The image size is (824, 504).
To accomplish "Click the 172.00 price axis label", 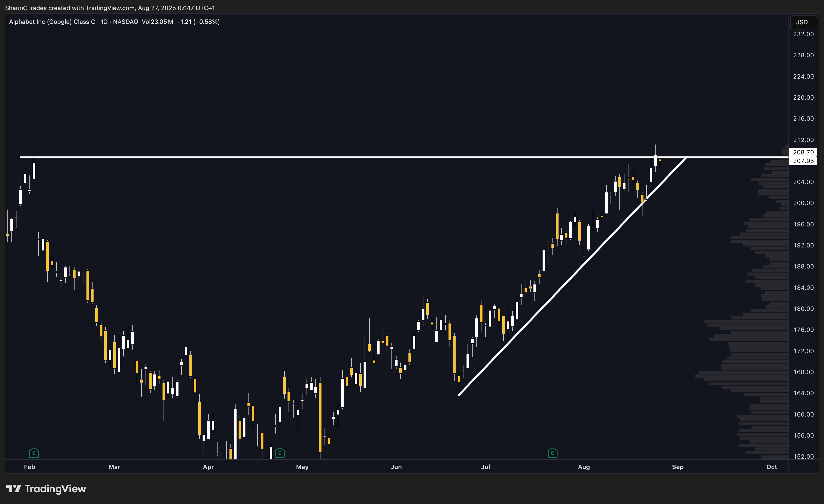I will pyautogui.click(x=804, y=351).
